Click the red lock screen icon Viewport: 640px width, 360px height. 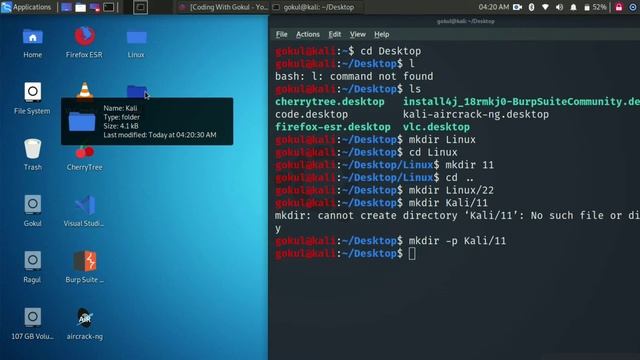(x=619, y=7)
